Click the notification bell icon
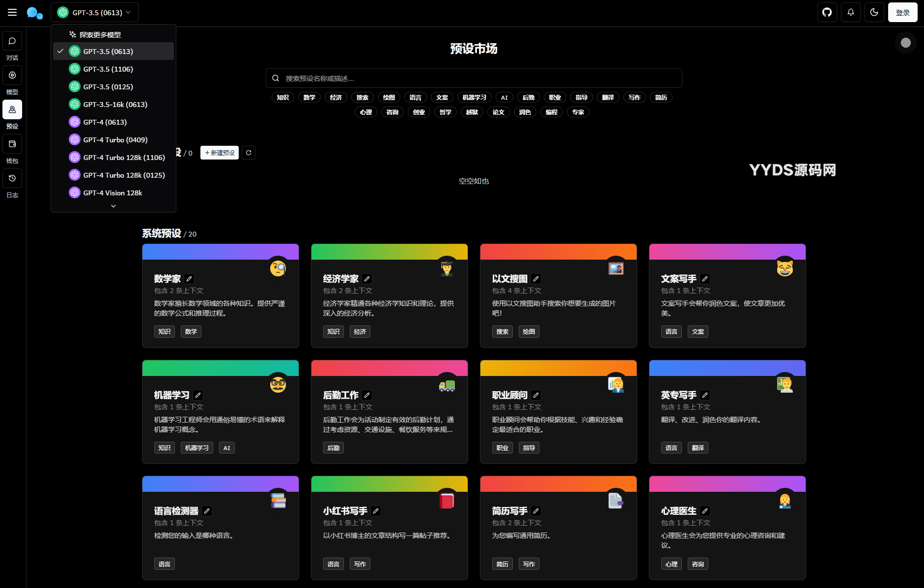The image size is (924, 588). 851,12
